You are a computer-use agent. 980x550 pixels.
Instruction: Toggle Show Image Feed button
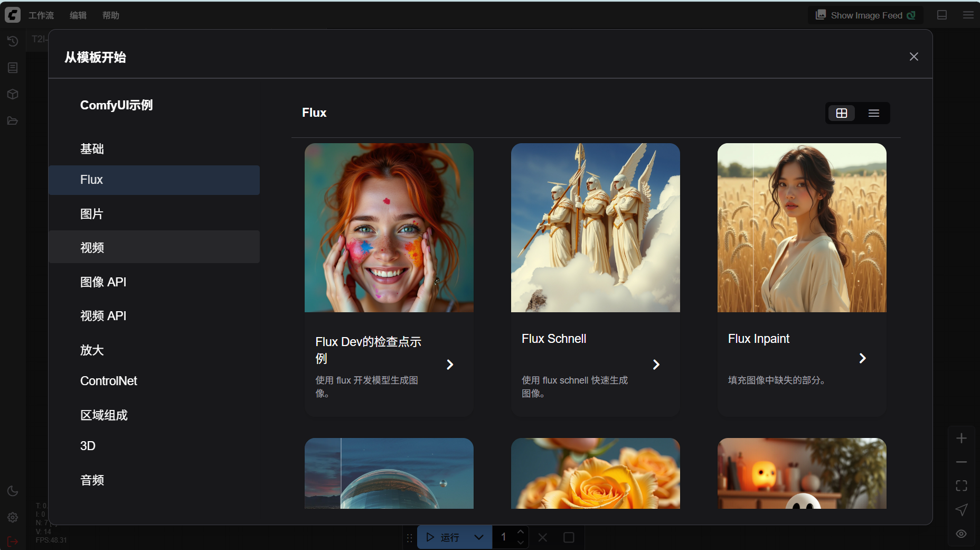pyautogui.click(x=865, y=15)
